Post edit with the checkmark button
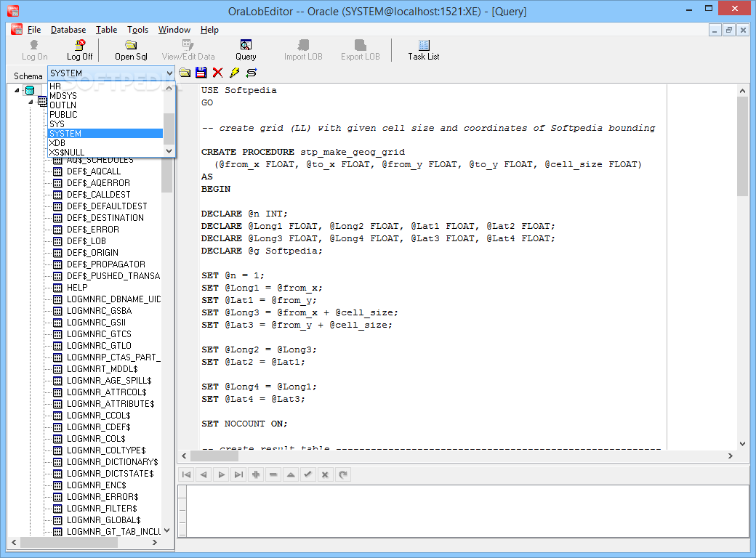 307,474
